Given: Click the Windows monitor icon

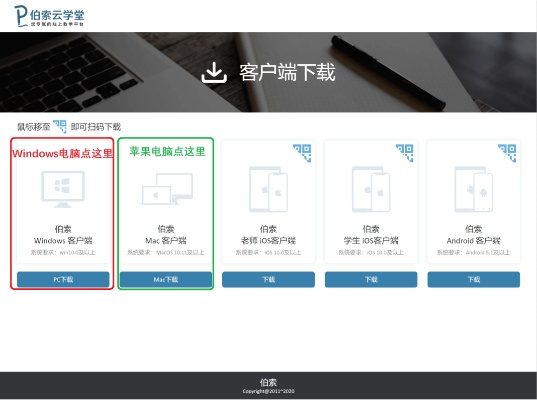Looking at the screenshot, I should 63,189.
